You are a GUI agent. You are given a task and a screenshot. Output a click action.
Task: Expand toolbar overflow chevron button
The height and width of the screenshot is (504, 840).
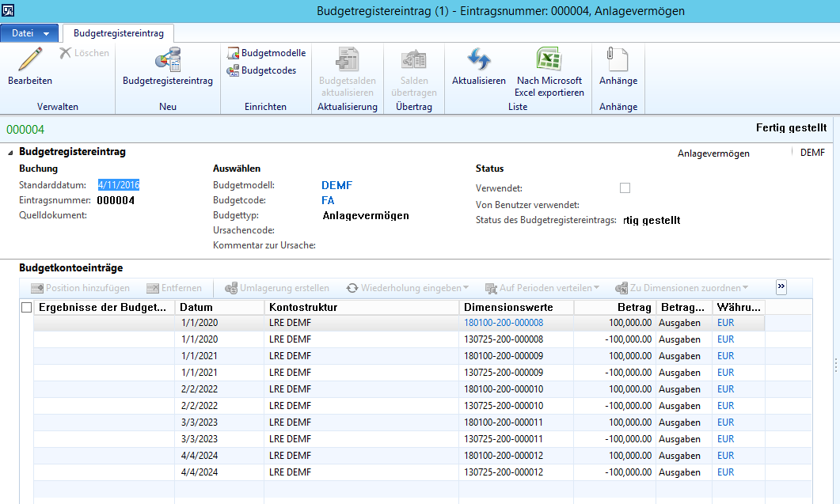point(781,287)
